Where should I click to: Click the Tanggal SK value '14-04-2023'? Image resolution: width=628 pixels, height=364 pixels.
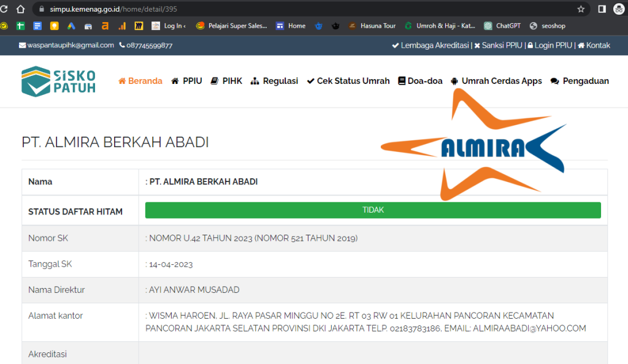(170, 264)
